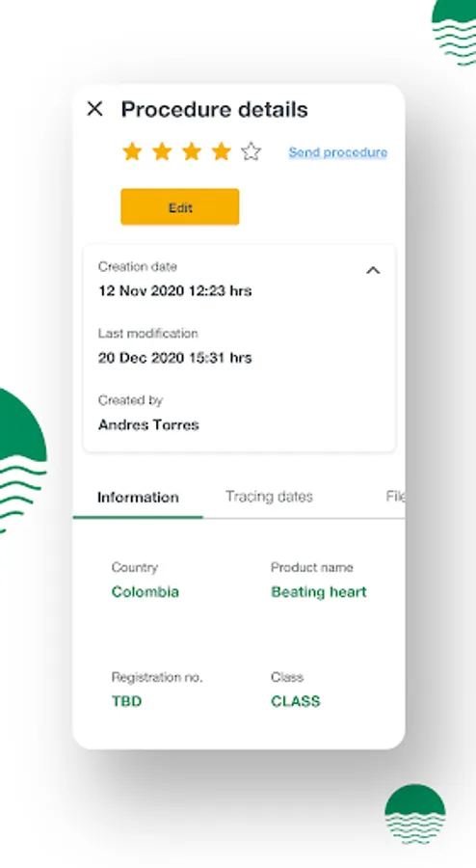Image resolution: width=476 pixels, height=868 pixels.
Task: Select the empty fifth star
Action: click(x=251, y=151)
